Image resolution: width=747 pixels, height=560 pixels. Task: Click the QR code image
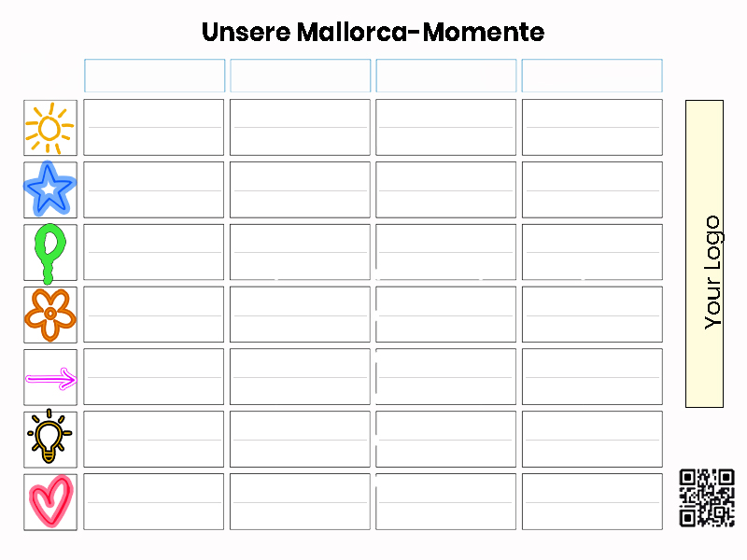pyautogui.click(x=707, y=498)
